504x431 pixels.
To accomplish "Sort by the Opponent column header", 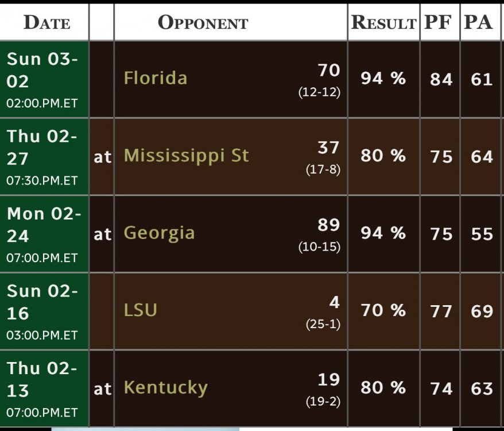I will (203, 23).
